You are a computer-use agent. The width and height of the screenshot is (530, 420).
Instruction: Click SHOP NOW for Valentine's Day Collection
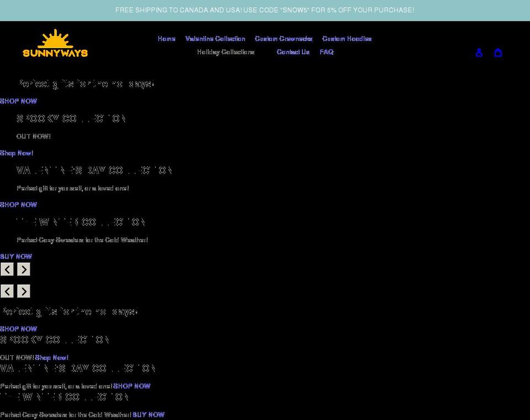click(x=18, y=204)
